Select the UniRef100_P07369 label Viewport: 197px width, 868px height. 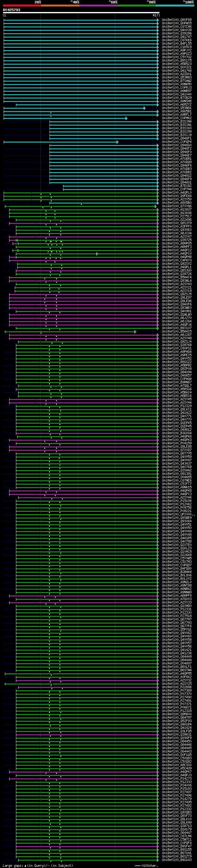(x=177, y=690)
